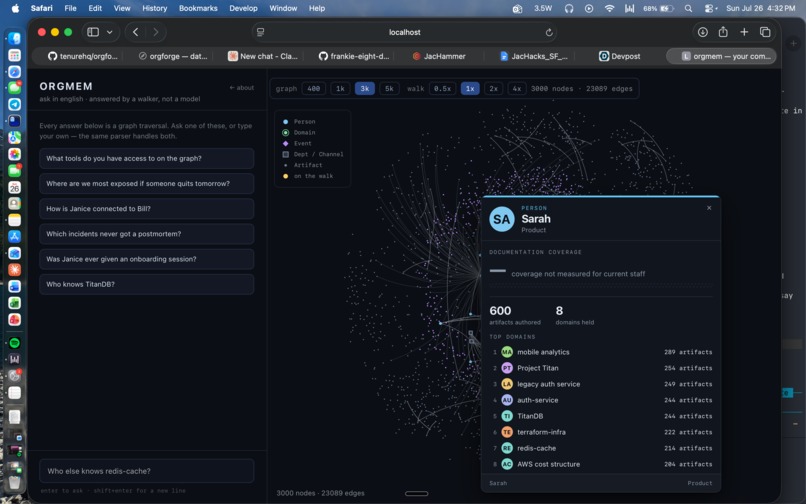The image size is (806, 504).
Task: Click the '600' artifacts authored value
Action: point(500,311)
